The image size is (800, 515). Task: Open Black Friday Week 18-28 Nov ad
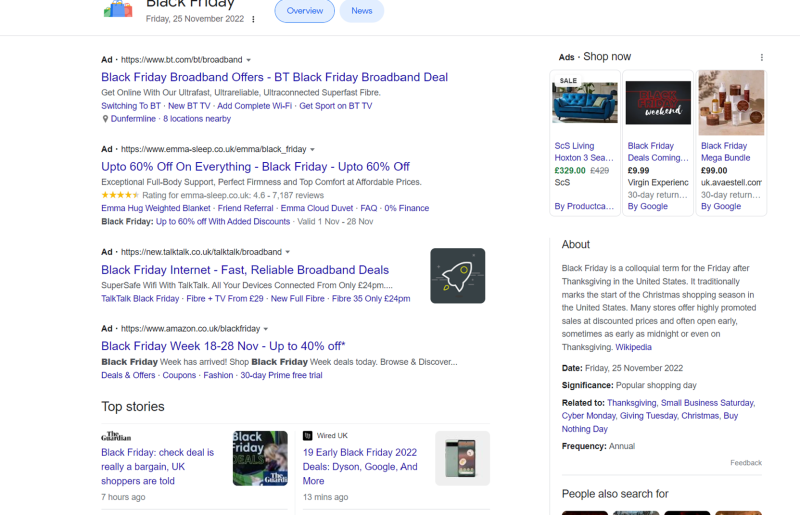point(223,346)
